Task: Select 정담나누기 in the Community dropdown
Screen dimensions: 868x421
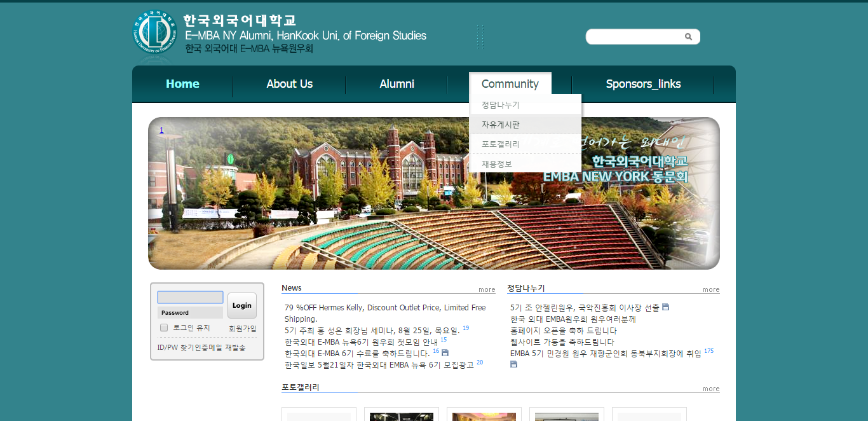Action: point(501,105)
